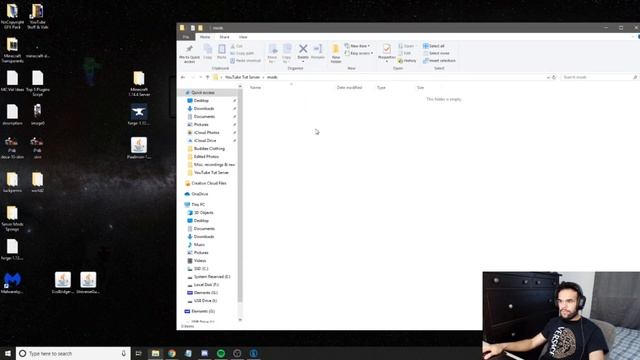The width and height of the screenshot is (640, 360).
Task: Sort by Date modified column header
Action: 349,88
